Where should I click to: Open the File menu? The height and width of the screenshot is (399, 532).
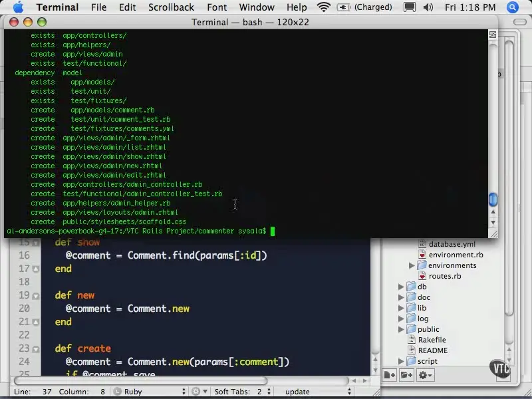click(98, 7)
